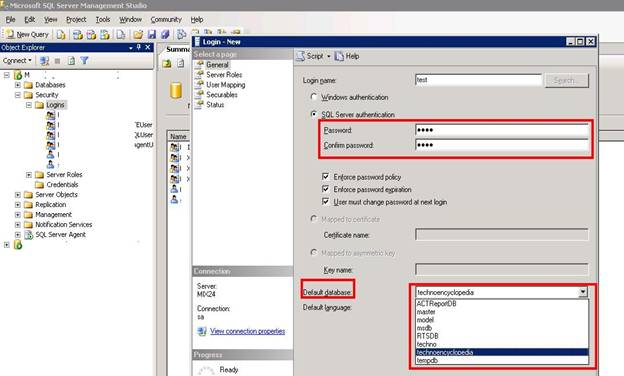624x376 pixels.
Task: Open the Connect dropdown in Object Explorer
Action: pyautogui.click(x=17, y=60)
